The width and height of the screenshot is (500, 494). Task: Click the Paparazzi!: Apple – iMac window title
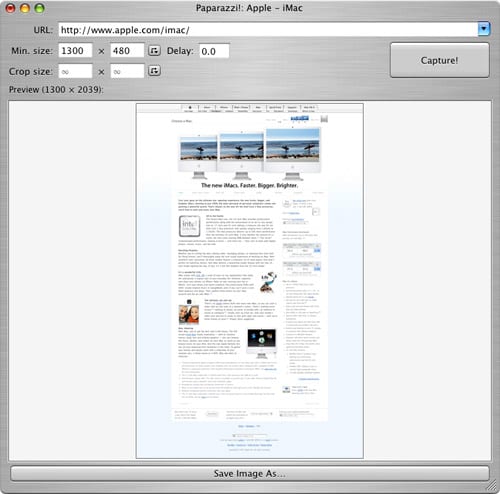[249, 8]
